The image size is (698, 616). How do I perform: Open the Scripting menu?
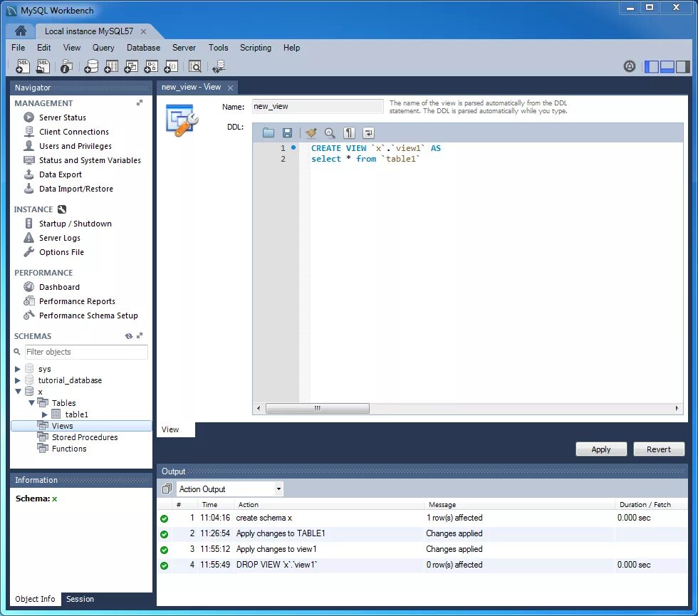point(256,48)
